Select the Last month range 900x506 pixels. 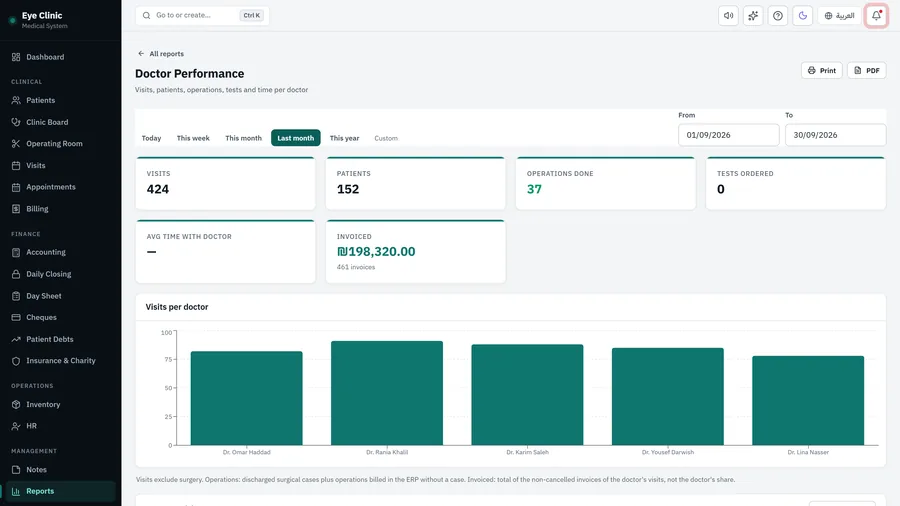(x=296, y=138)
